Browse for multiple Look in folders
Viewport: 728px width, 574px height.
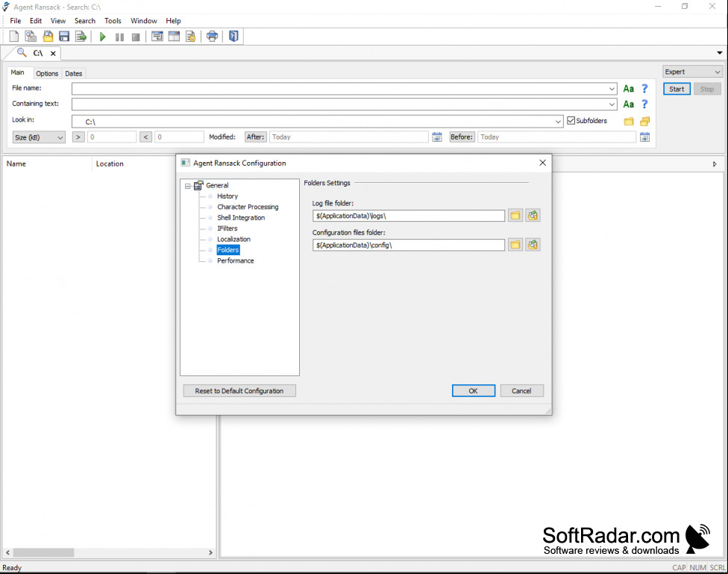pos(645,122)
